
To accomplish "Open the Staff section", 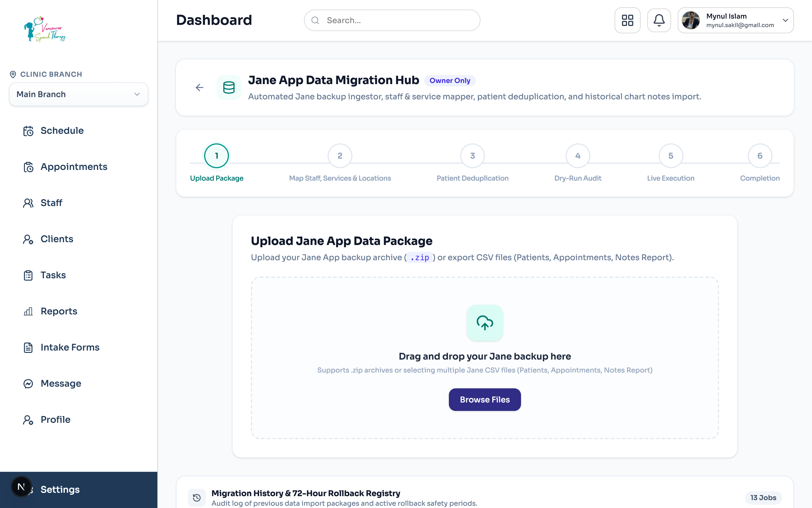I will (x=51, y=203).
